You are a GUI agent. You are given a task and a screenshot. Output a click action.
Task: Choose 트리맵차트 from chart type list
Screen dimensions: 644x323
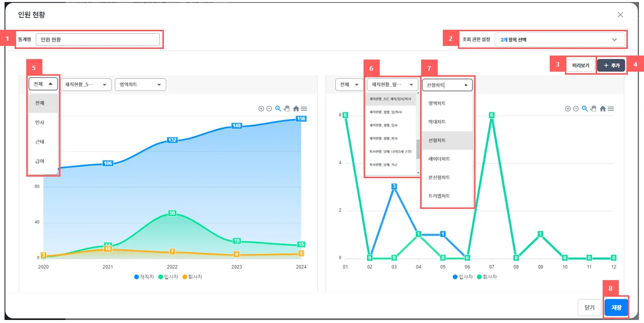[447, 196]
